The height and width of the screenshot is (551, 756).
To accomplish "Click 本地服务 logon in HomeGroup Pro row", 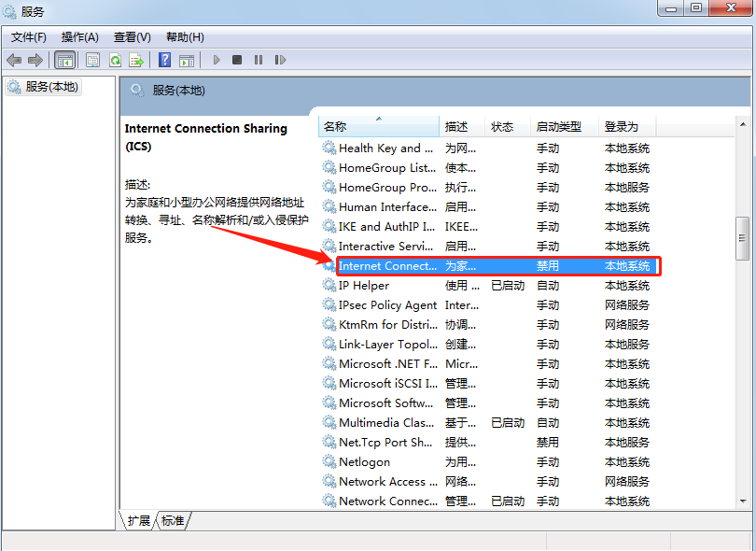I will coord(627,187).
